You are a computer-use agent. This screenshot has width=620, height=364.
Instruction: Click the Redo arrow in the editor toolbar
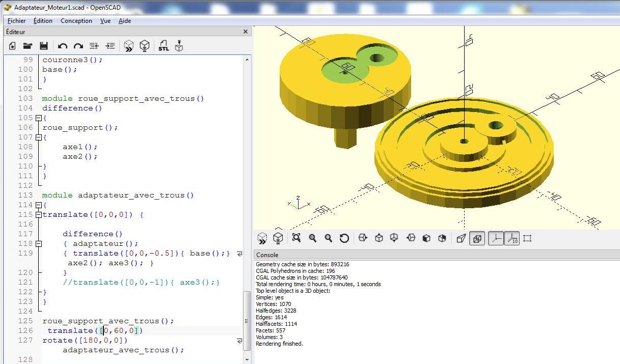(x=78, y=46)
